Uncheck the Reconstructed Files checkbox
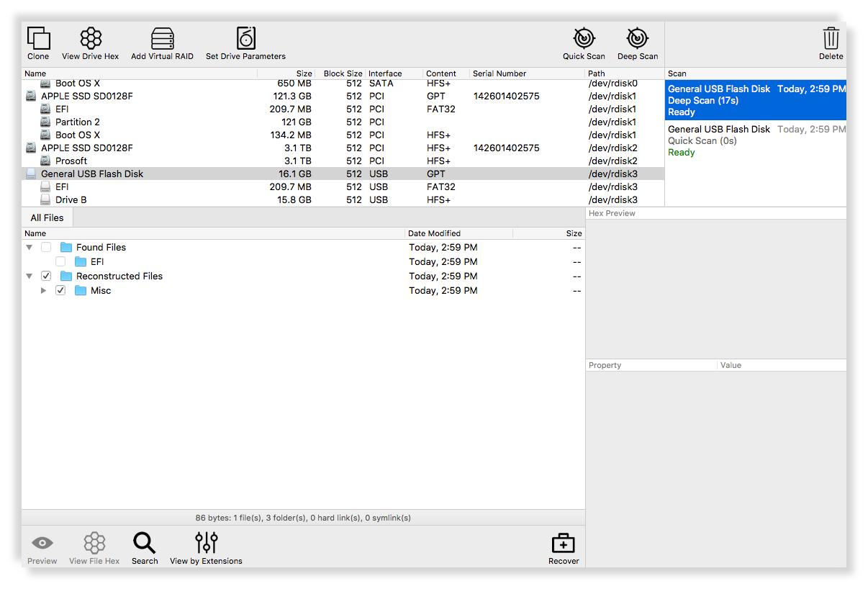 (x=46, y=276)
